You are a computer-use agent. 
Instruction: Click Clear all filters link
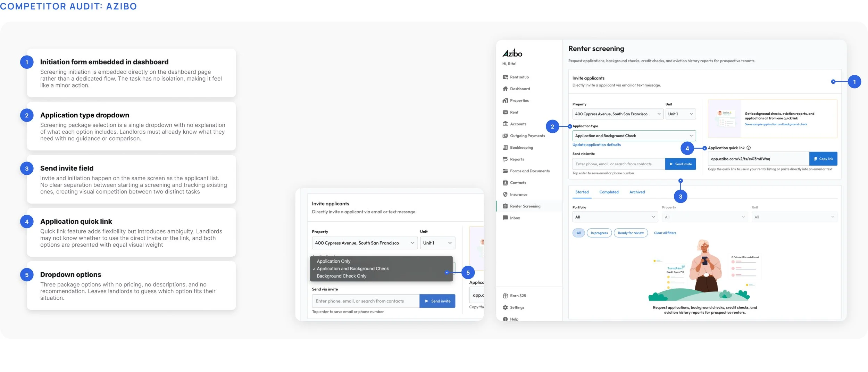665,233
